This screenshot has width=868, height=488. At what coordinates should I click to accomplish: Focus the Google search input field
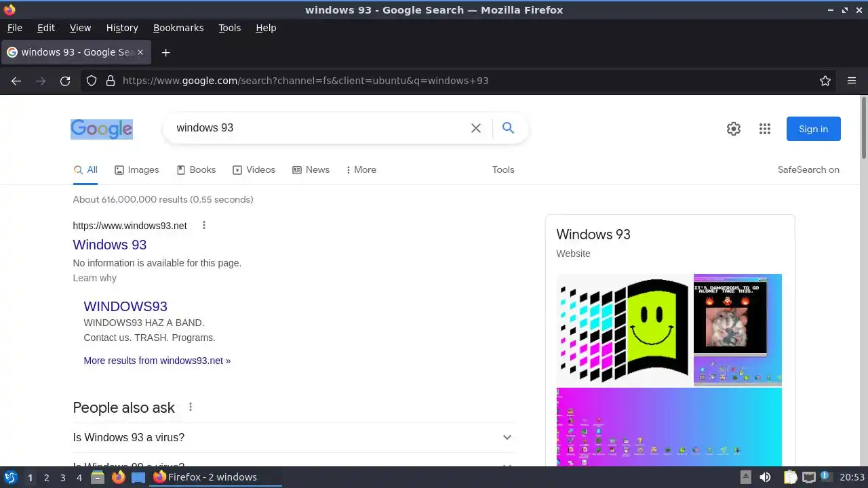click(x=319, y=128)
